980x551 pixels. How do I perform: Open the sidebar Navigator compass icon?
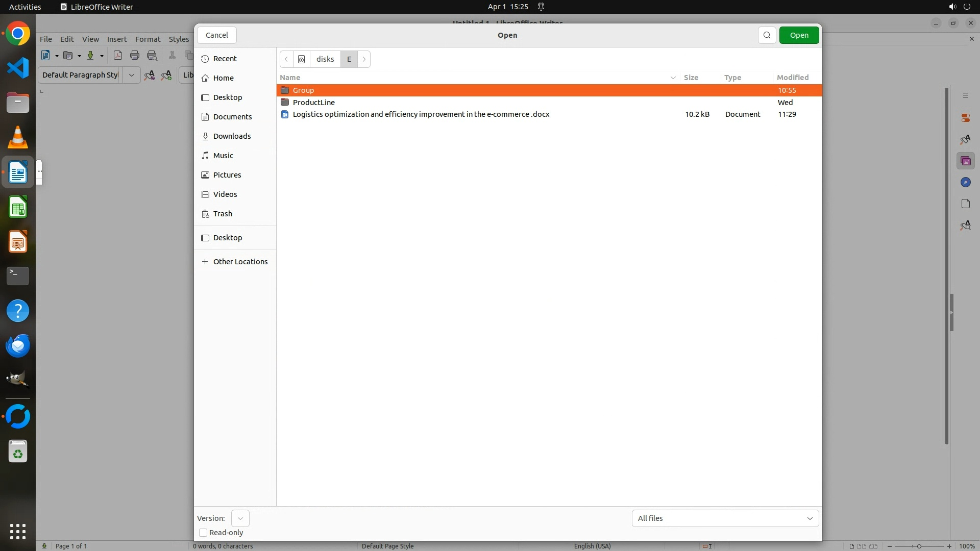coord(965,183)
